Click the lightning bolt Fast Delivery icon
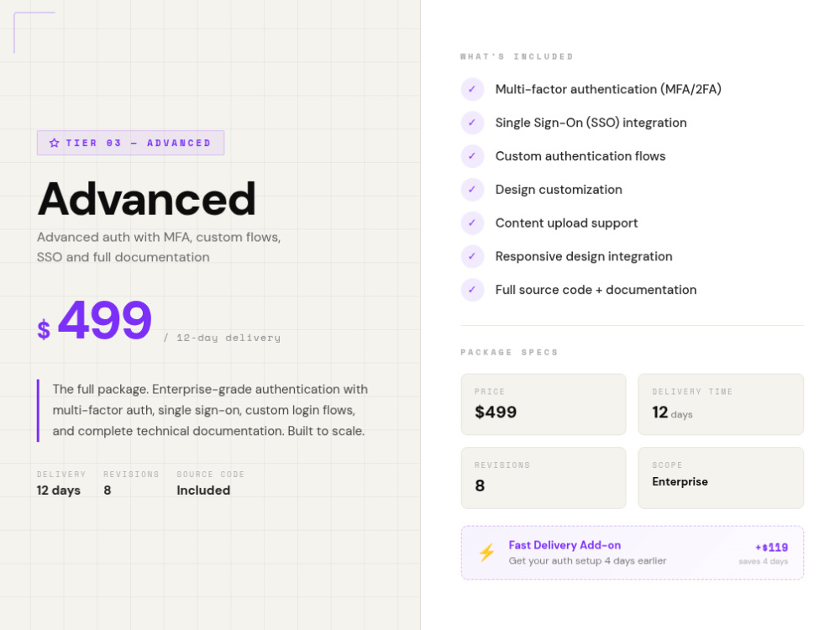 [486, 553]
